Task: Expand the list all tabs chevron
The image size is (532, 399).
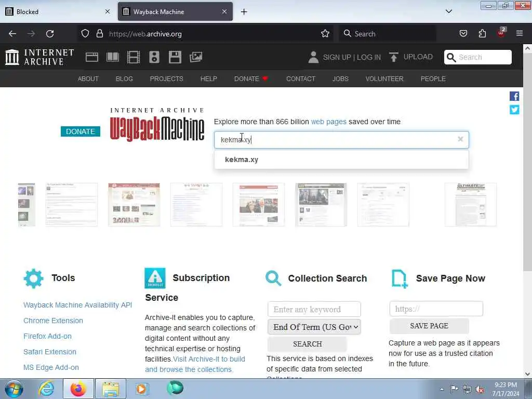Action: click(448, 11)
